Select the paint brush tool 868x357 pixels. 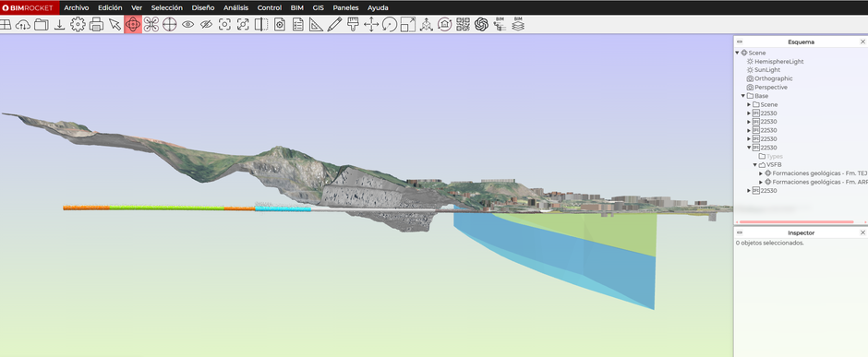click(x=353, y=24)
